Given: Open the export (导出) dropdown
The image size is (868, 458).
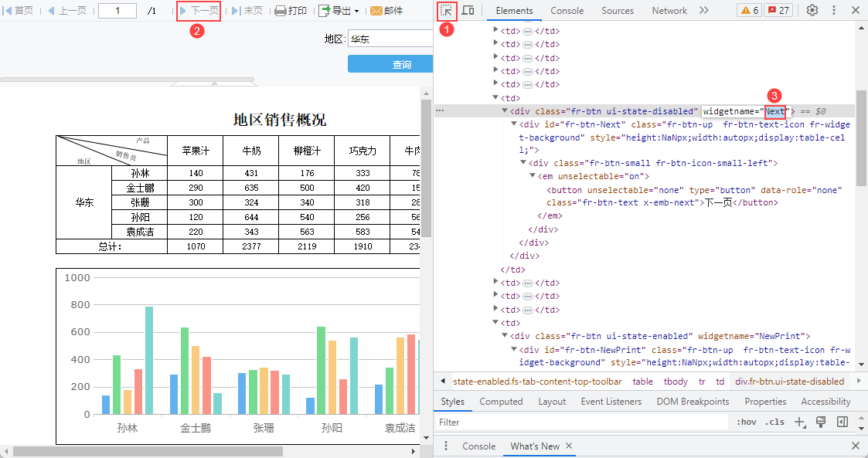Looking at the screenshot, I should 339,11.
